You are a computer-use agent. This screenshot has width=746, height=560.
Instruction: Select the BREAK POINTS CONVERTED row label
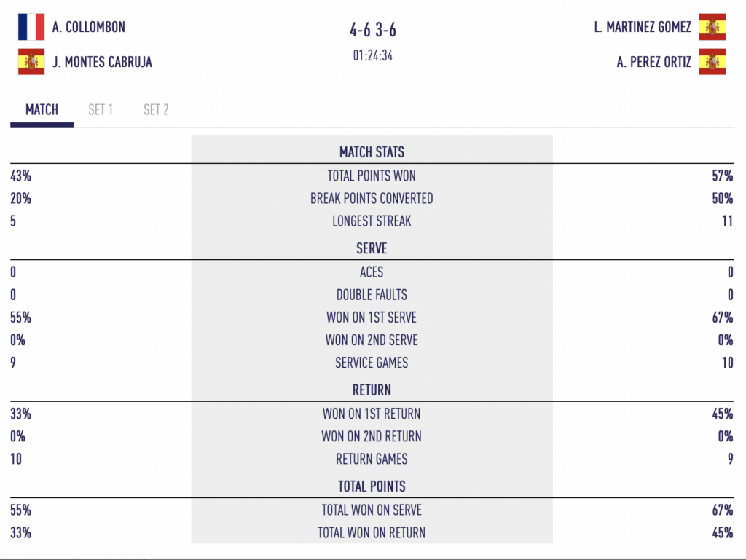point(372,198)
